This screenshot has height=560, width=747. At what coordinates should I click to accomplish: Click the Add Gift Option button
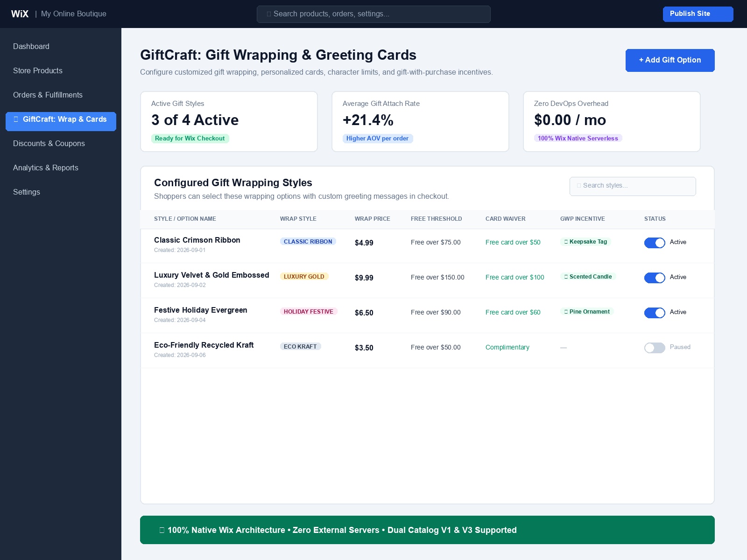coord(670,60)
